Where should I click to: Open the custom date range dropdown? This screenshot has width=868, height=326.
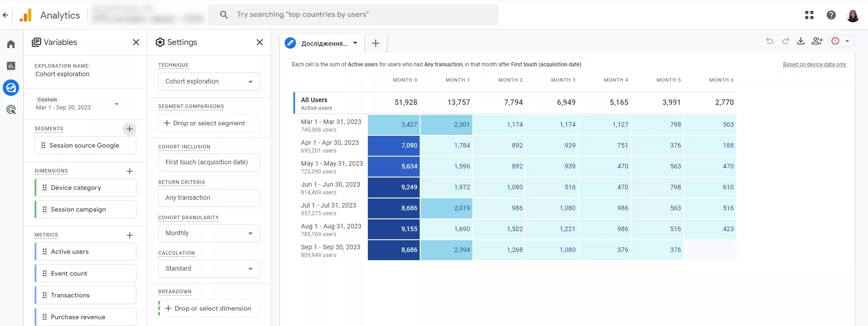[x=116, y=104]
